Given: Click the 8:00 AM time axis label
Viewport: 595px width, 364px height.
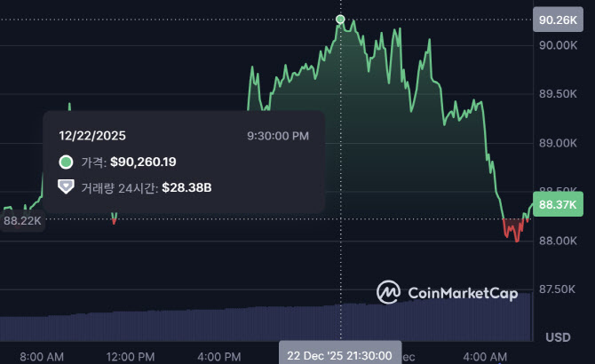Looking at the screenshot, I should (x=41, y=356).
